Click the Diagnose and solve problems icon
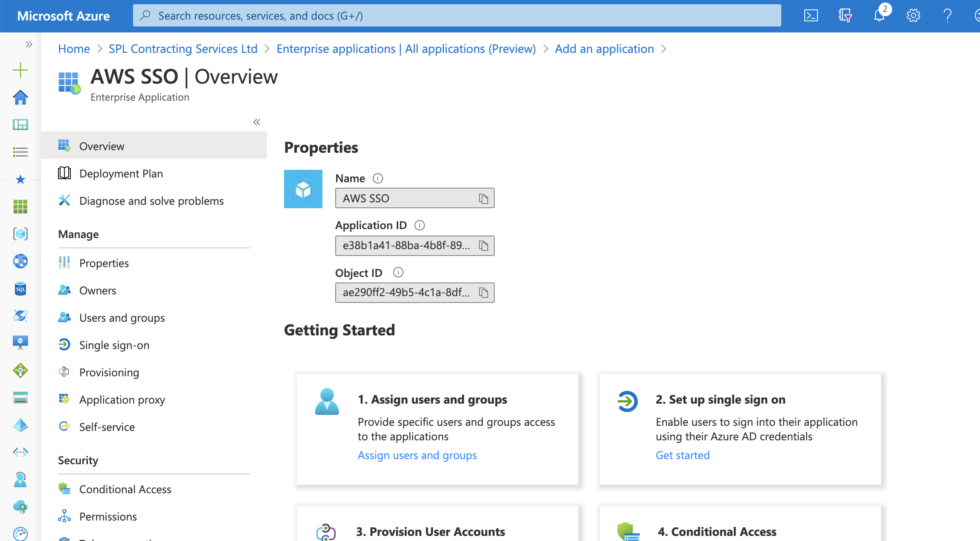The image size is (980, 541). pyautogui.click(x=64, y=200)
